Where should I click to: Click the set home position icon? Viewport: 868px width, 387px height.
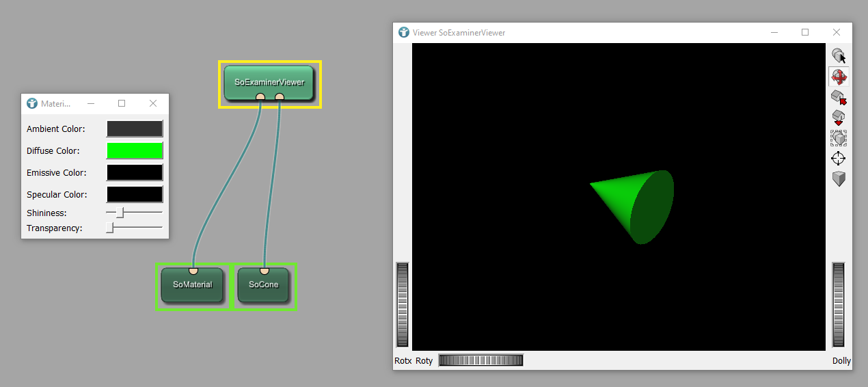[x=838, y=118]
